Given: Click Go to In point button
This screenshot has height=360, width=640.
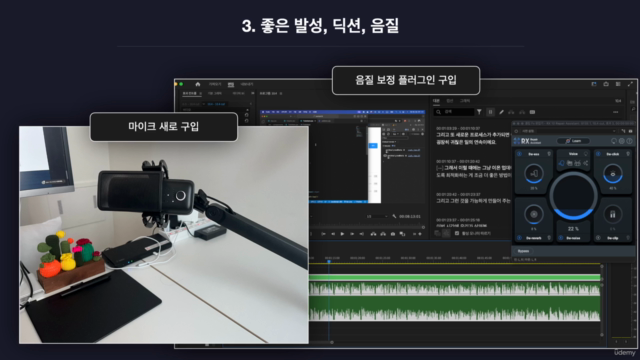Looking at the screenshot, I should pos(323,234).
